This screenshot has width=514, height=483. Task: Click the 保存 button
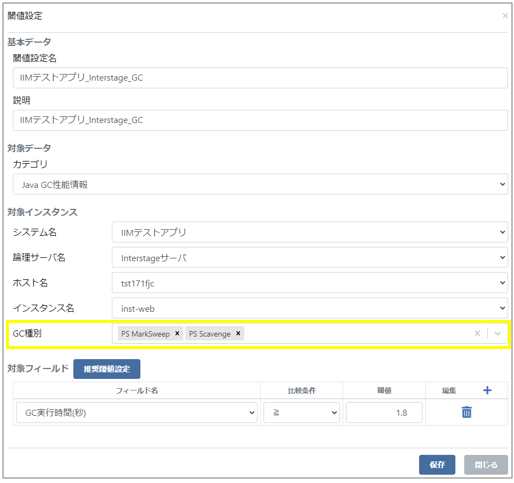click(x=437, y=464)
